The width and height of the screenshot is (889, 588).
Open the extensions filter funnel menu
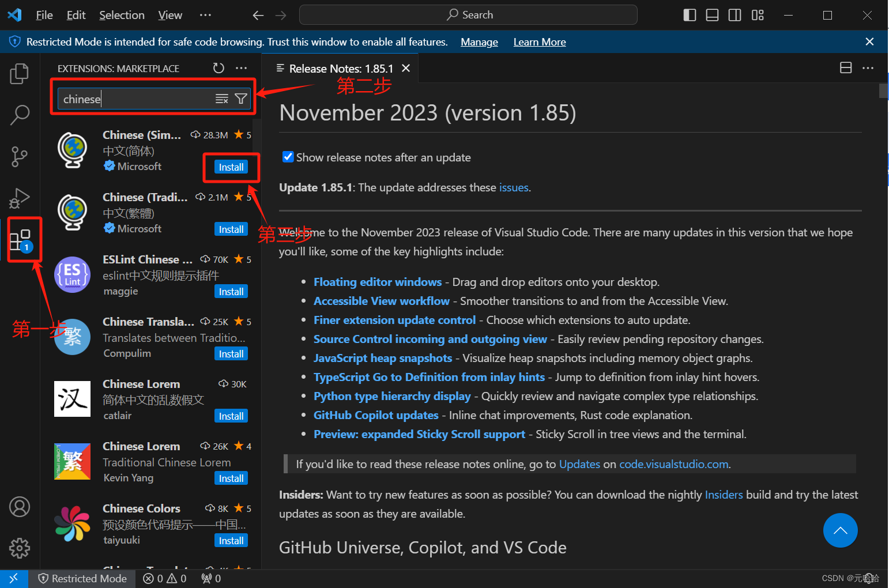click(240, 98)
